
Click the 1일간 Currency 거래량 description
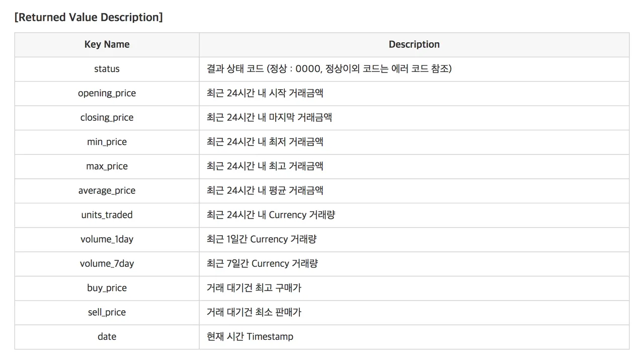[x=262, y=239]
